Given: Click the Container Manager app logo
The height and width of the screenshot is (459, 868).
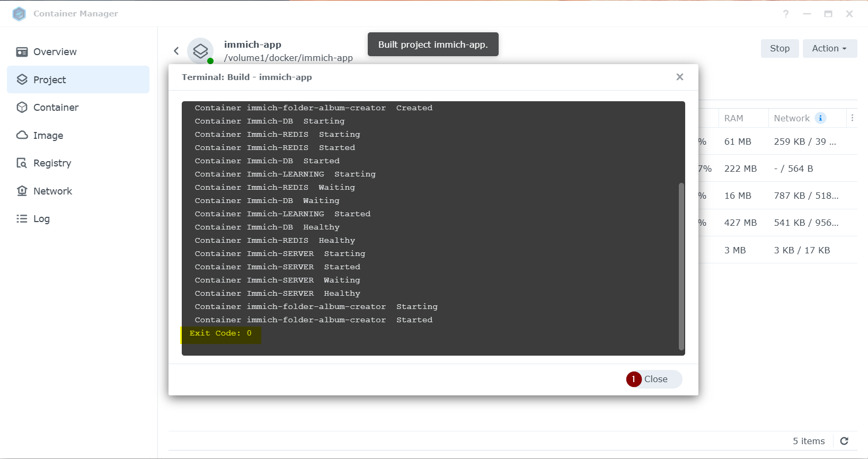Looking at the screenshot, I should [19, 14].
